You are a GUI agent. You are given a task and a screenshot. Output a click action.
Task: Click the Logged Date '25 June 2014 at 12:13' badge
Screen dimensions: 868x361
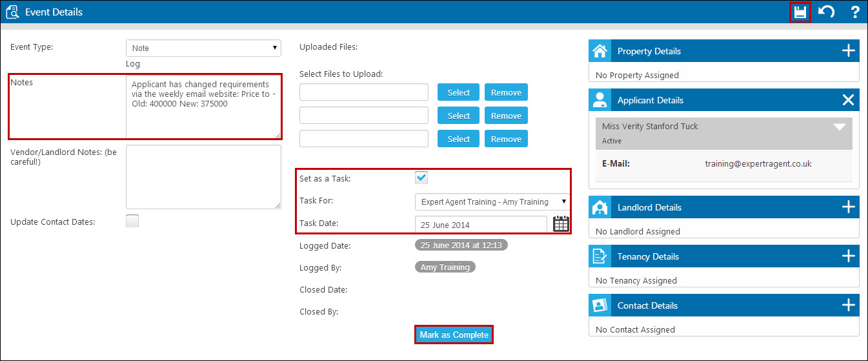point(461,245)
